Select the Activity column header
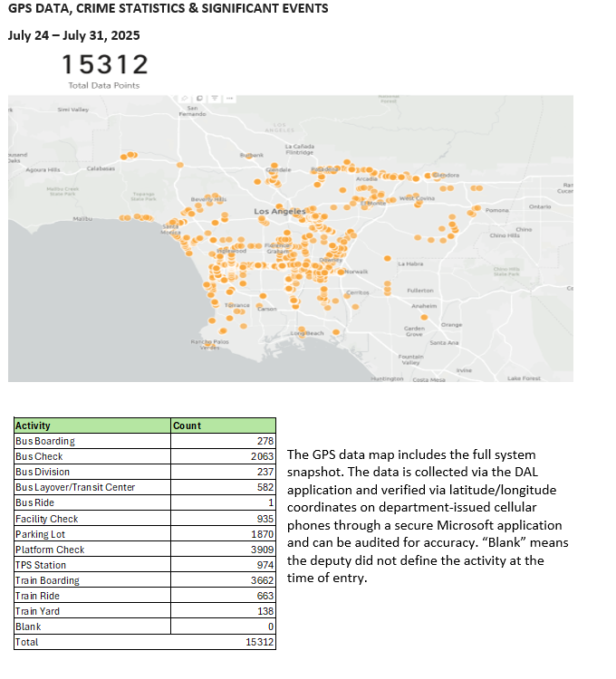 (x=34, y=425)
